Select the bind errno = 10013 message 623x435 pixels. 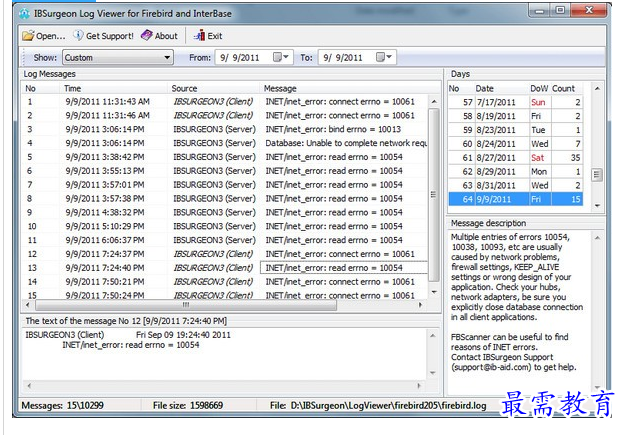tap(333, 130)
